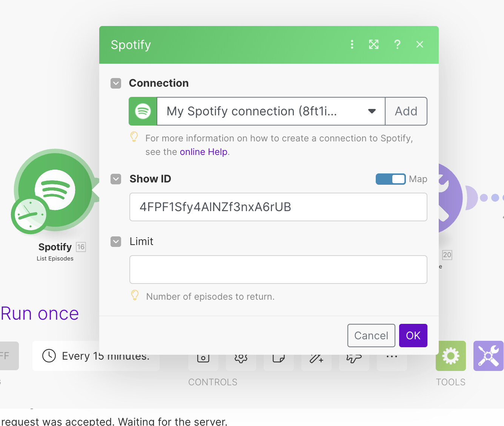Open the schedule clock on Spotify module
Viewport: 504px width, 426px height.
point(30,215)
